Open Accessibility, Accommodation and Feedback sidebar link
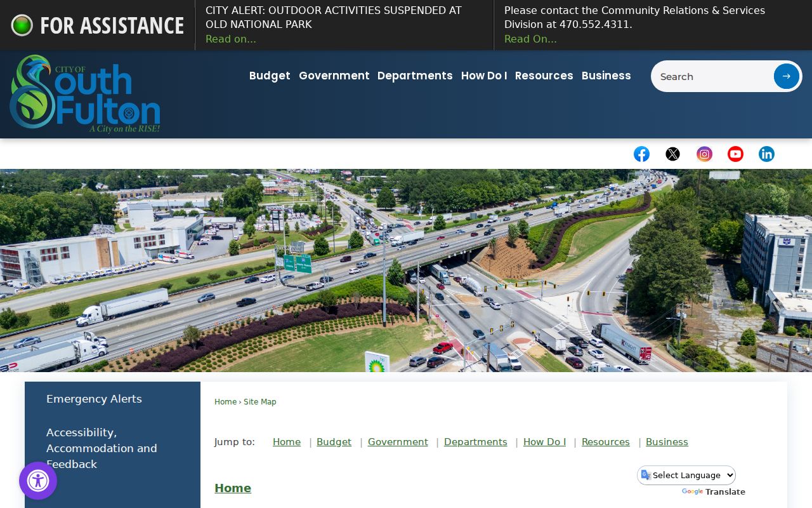This screenshot has height=508, width=812. tap(101, 448)
